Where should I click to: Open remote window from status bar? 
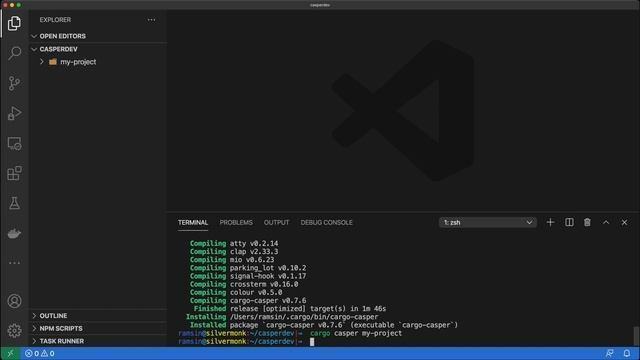tap(10, 353)
